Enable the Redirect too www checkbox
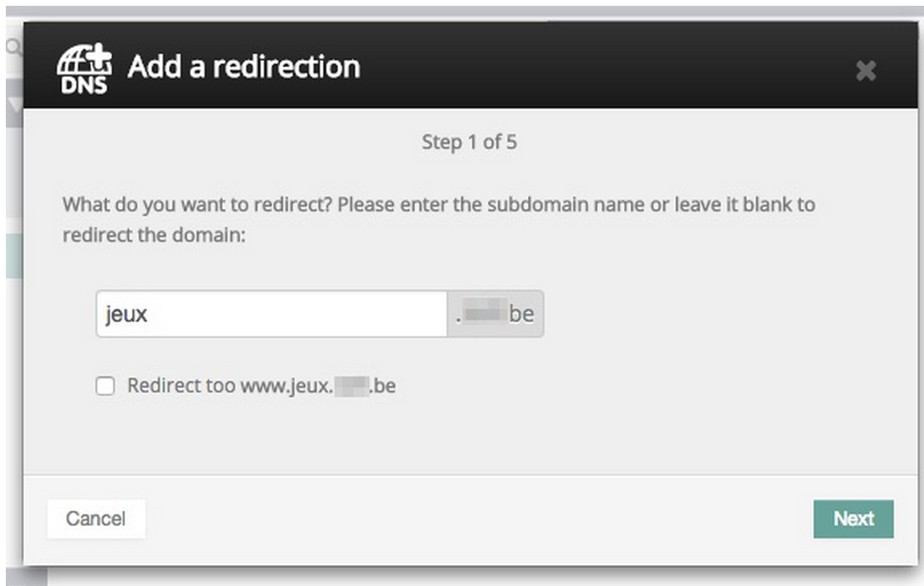The height and width of the screenshot is (586, 924). click(106, 386)
